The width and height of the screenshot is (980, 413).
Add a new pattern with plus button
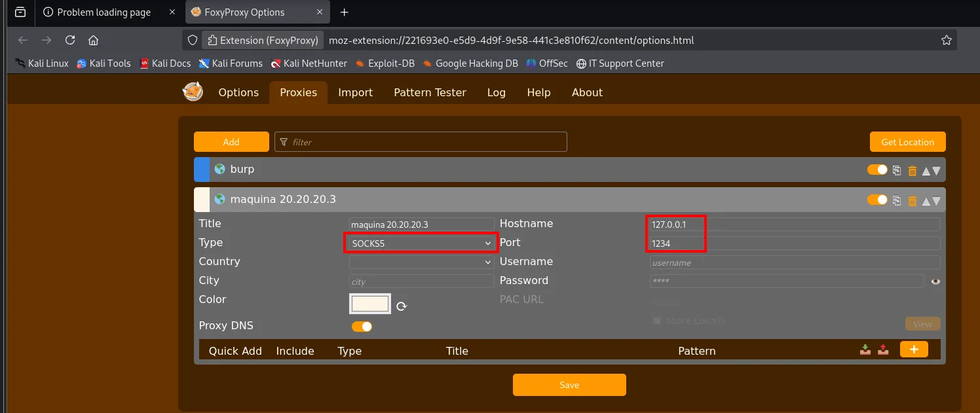tap(914, 349)
